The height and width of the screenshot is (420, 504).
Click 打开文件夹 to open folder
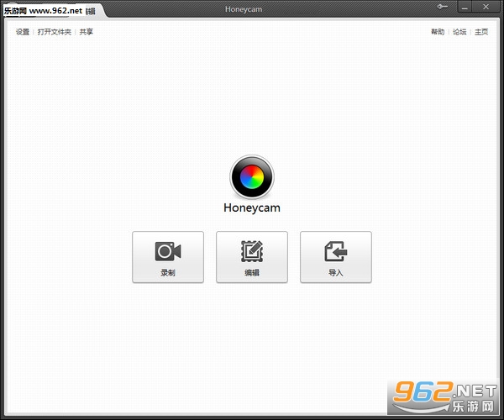pos(55,32)
